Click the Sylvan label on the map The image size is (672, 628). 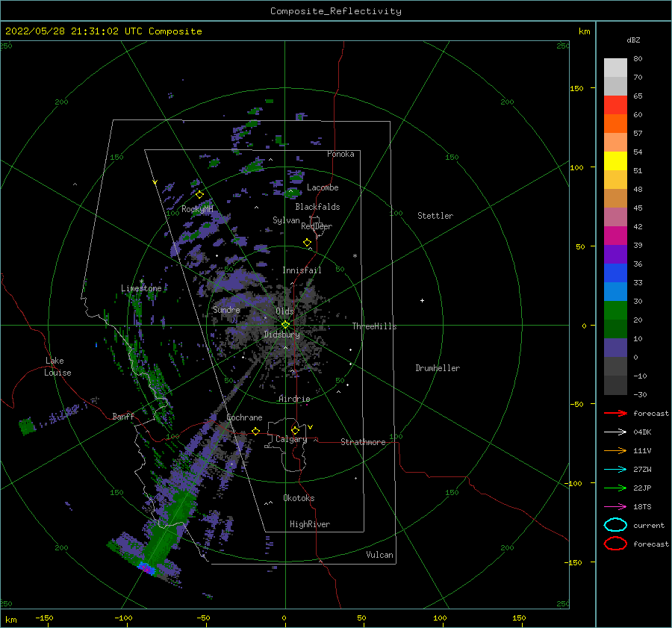click(x=286, y=220)
